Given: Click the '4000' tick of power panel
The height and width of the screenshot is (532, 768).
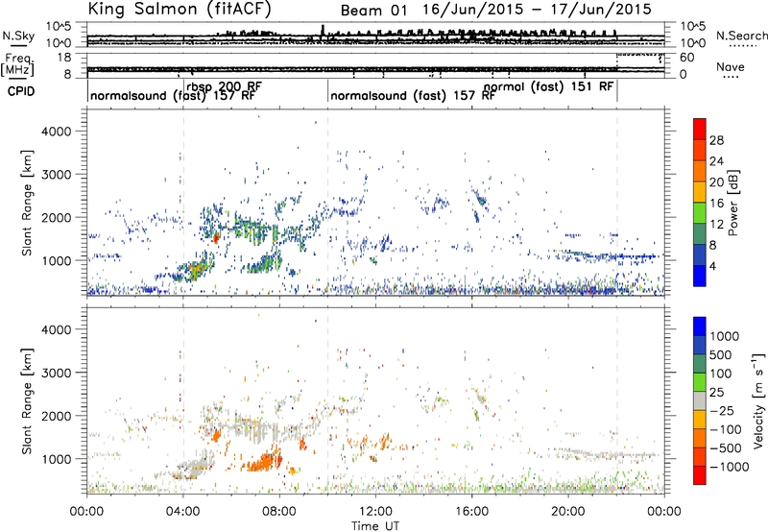Looking at the screenshot, I should coord(57,132).
